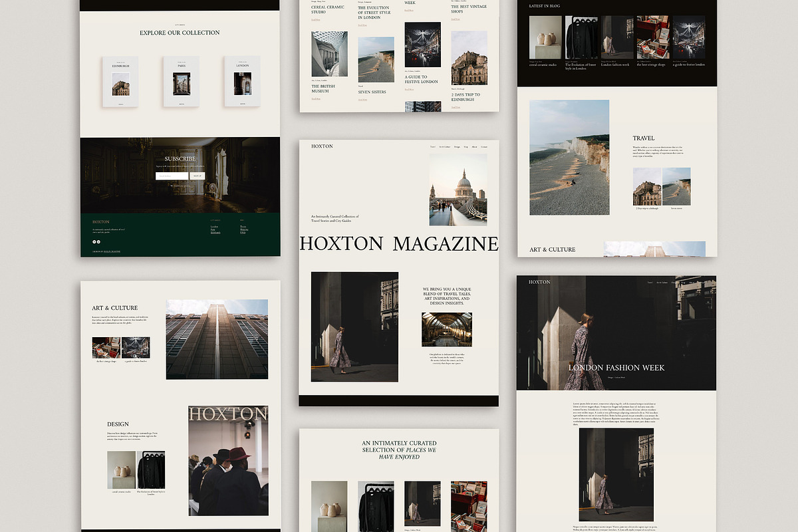798x532 pixels.
Task: Click the first round social icon in footer
Action: coord(94,242)
